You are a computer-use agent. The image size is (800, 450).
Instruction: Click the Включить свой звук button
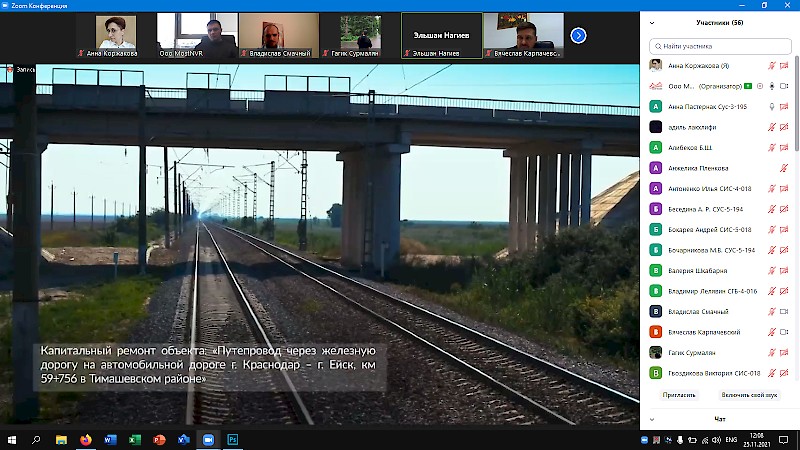click(x=749, y=395)
